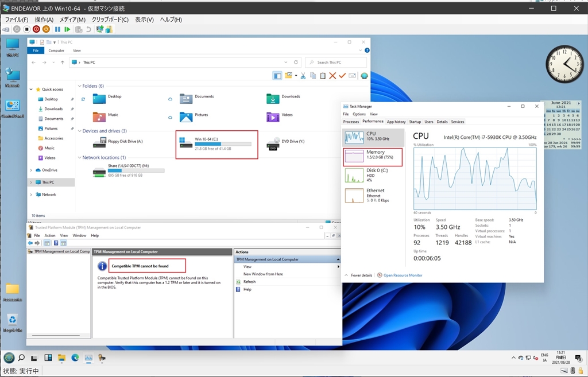Collapse the Folders (6) group
Viewport: 588px width, 377px height.
[79, 86]
